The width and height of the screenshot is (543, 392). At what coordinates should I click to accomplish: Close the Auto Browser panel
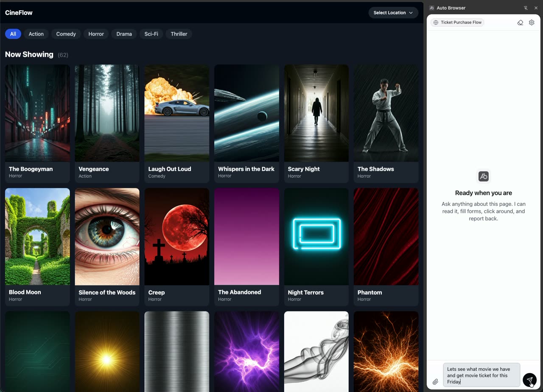[x=536, y=8]
